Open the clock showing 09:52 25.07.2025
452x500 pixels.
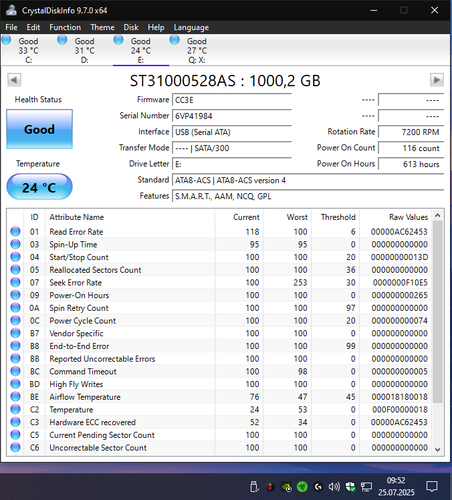pyautogui.click(x=396, y=486)
